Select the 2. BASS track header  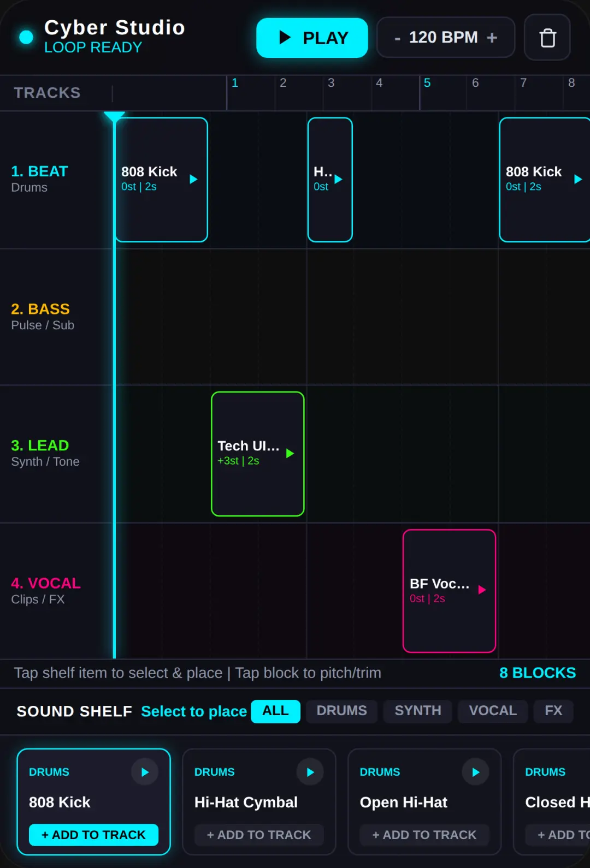point(56,317)
